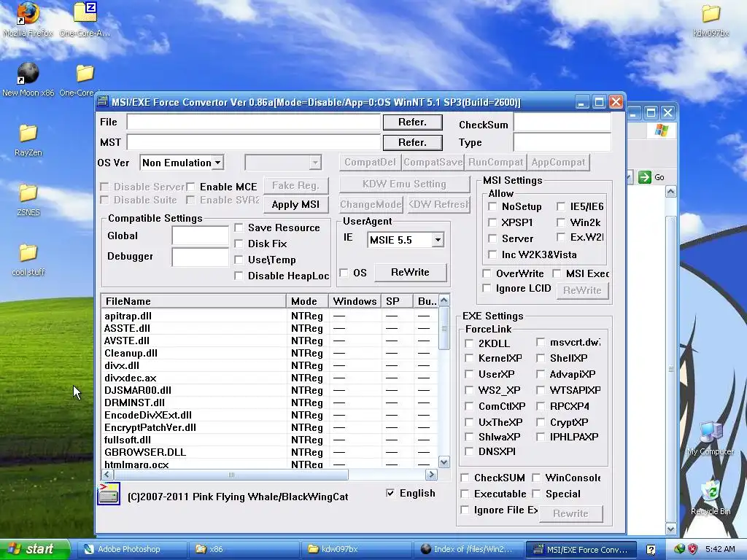Click the file list scroll down arrow
Viewport: 747px width, 560px height.
[444, 462]
